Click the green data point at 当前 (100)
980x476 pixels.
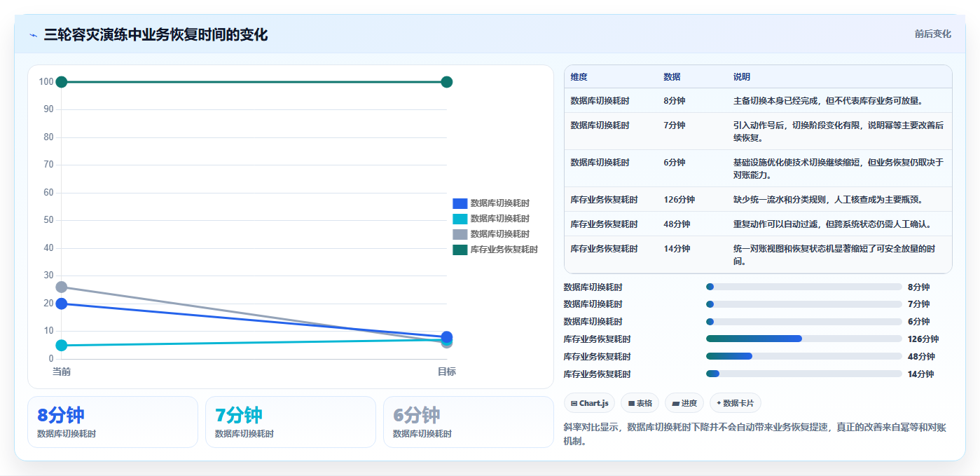click(62, 82)
